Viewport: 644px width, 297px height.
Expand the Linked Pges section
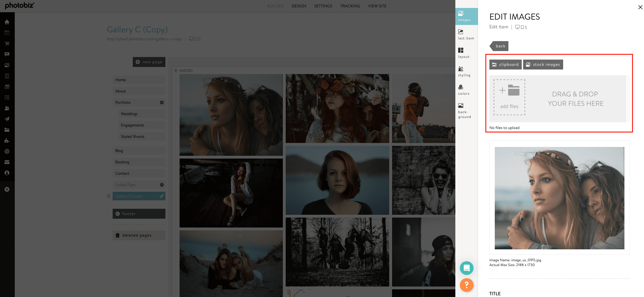pyautogui.click(x=161, y=185)
